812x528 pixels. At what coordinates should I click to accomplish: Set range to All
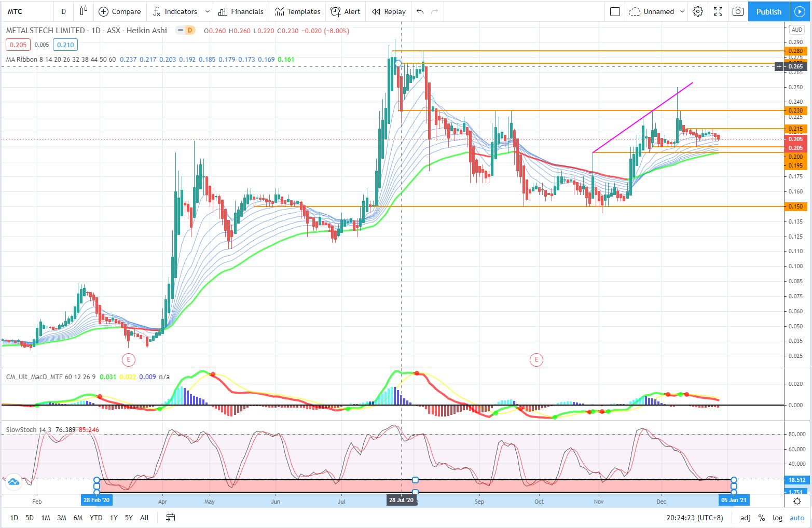click(x=144, y=518)
